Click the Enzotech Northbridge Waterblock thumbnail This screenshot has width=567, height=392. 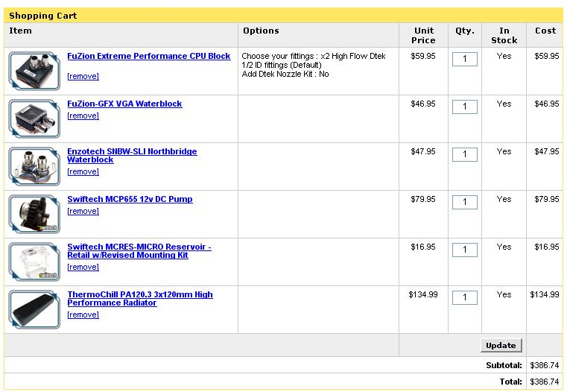pyautogui.click(x=34, y=166)
